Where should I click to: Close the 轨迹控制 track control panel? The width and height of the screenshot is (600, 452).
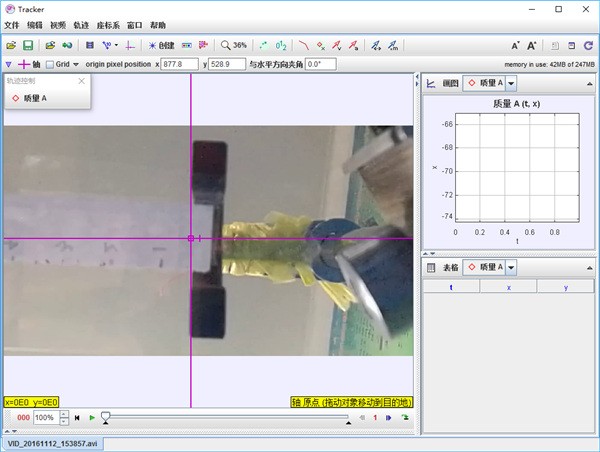(81, 80)
